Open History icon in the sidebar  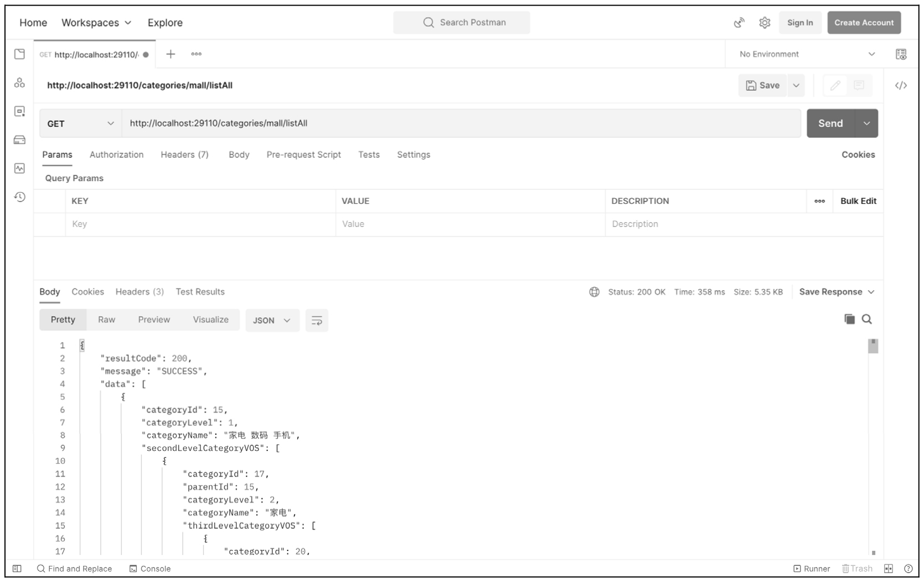click(x=20, y=197)
